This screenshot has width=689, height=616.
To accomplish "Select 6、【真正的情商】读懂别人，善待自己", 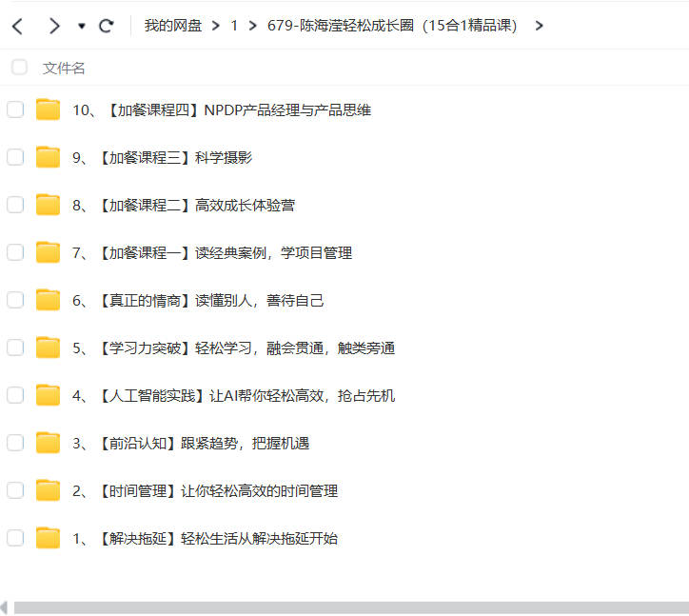I will (x=198, y=300).
